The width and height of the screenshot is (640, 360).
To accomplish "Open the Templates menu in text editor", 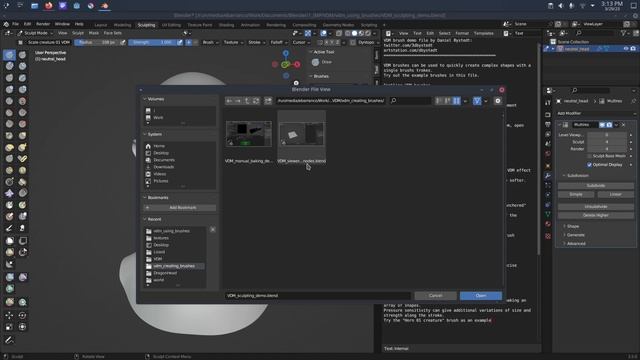I will pos(483,33).
